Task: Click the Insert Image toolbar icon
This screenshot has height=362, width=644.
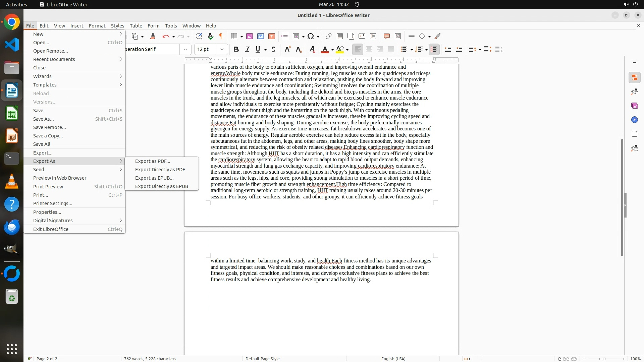Action: (x=250, y=36)
